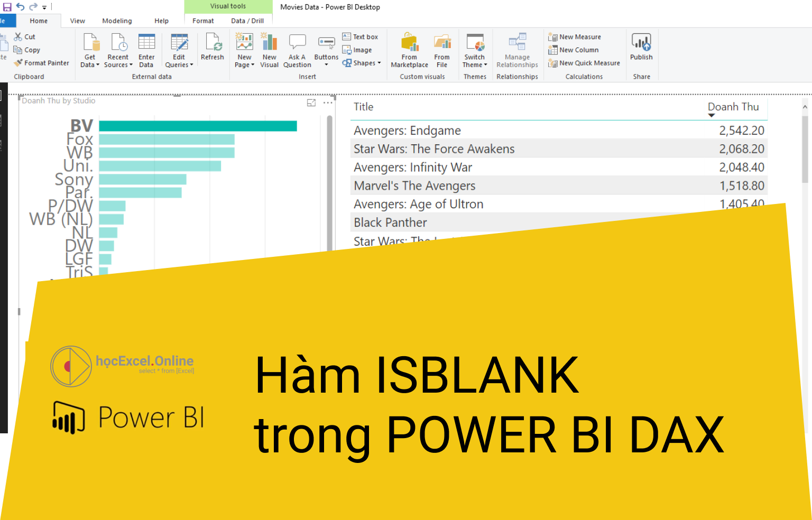812x520 pixels.
Task: Expand New Page options
Action: [244, 51]
